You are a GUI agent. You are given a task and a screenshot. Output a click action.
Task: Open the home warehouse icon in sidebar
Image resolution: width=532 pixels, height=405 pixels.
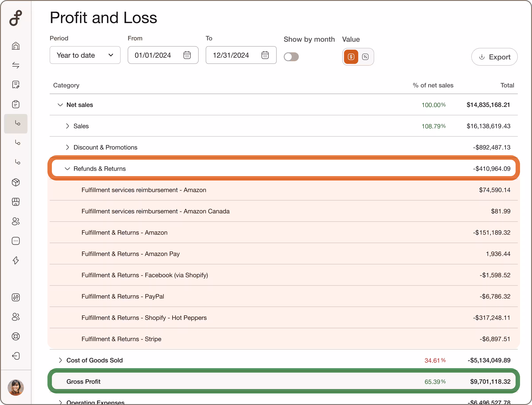click(x=16, y=46)
